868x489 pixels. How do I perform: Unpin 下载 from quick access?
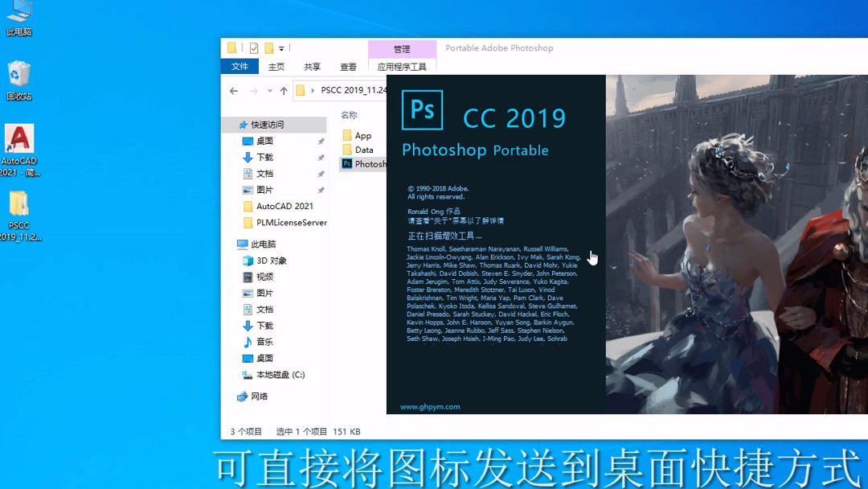tap(321, 157)
